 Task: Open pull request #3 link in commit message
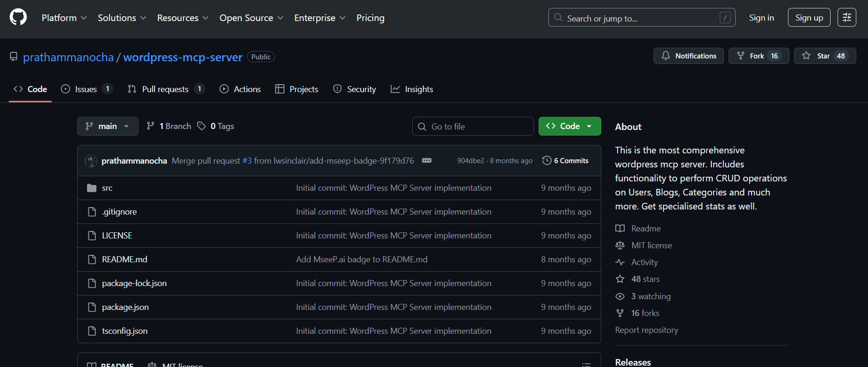pos(247,161)
